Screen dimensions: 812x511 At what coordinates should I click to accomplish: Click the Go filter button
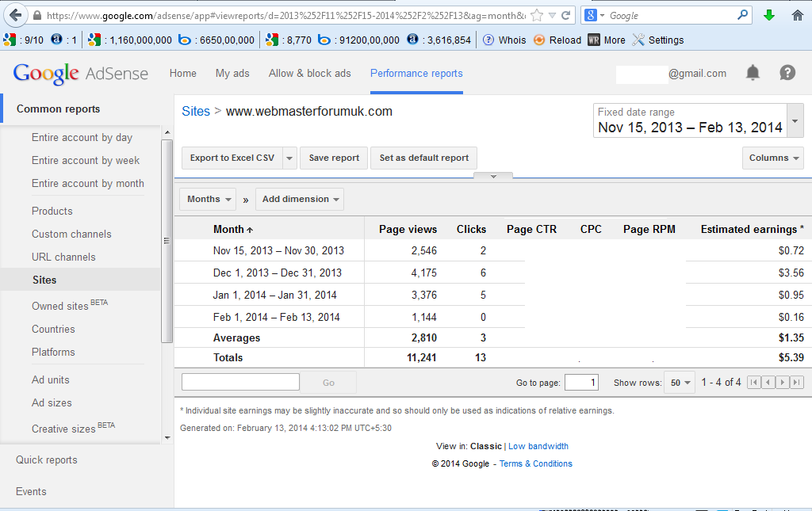tap(328, 383)
